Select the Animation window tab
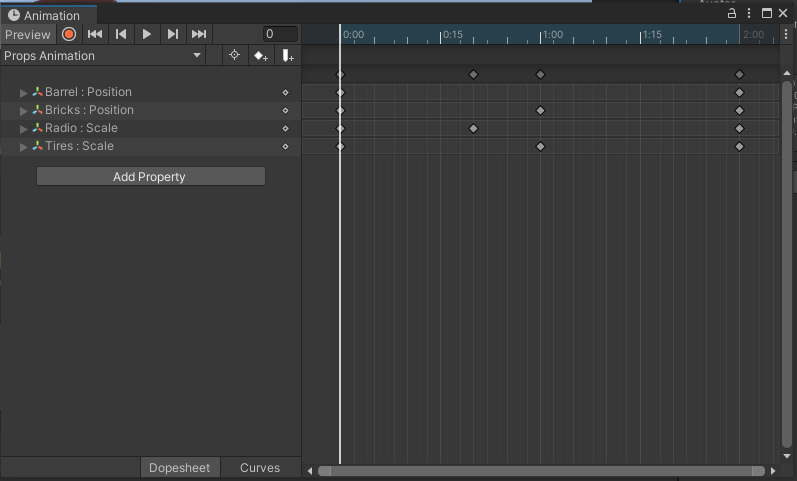The image size is (797, 481). [x=49, y=15]
